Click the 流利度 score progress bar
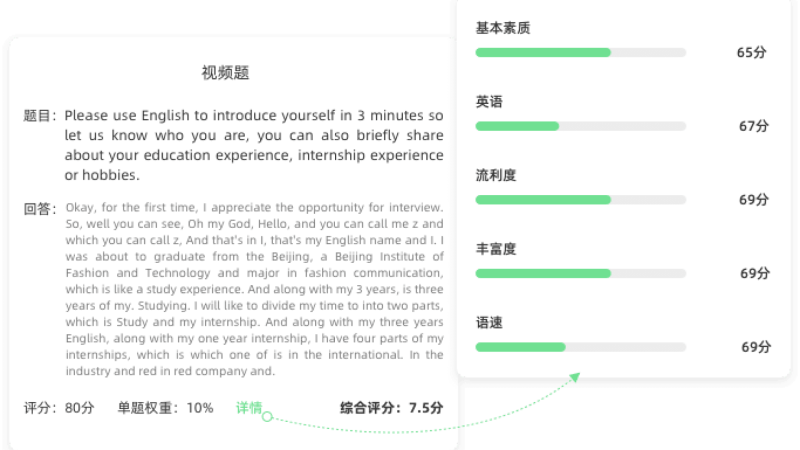 click(581, 199)
